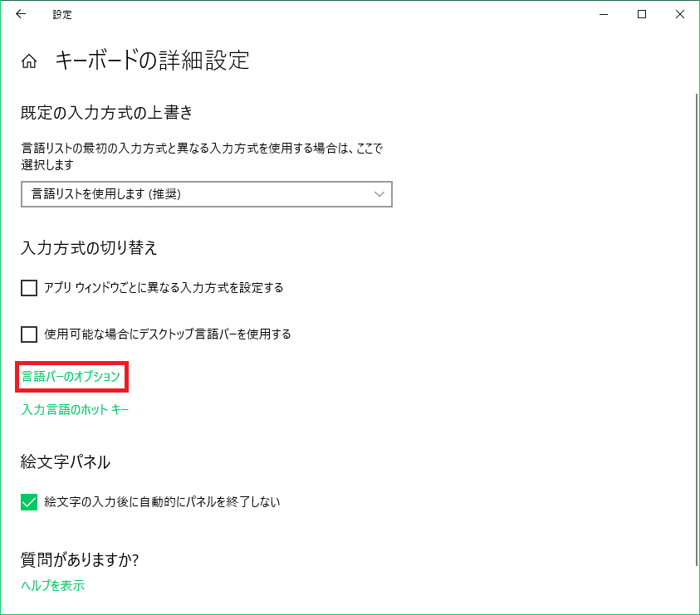Click the 入力方式の切り替え section heading

coord(90,247)
